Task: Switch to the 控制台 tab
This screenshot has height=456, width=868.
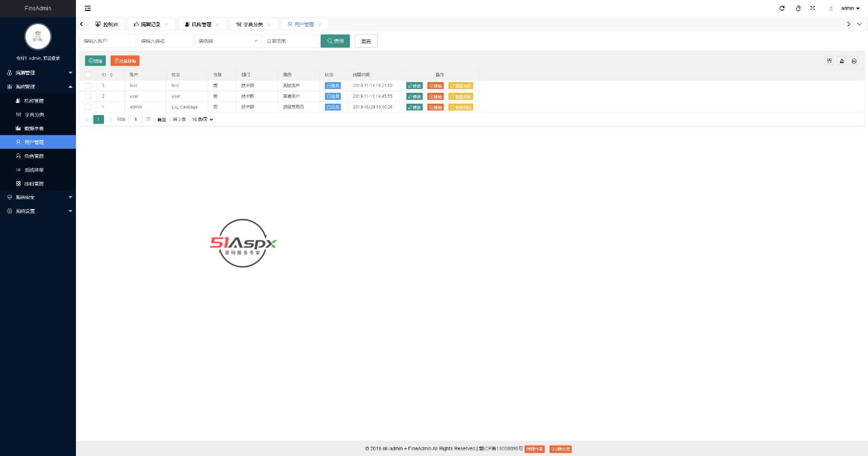Action: point(107,24)
